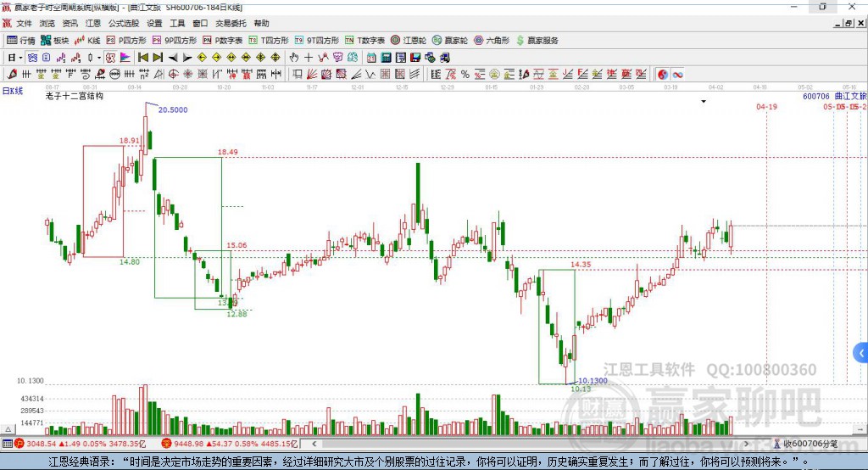Click the pink trident tool icon
The height and width of the screenshot is (470, 868).
(x=337, y=58)
